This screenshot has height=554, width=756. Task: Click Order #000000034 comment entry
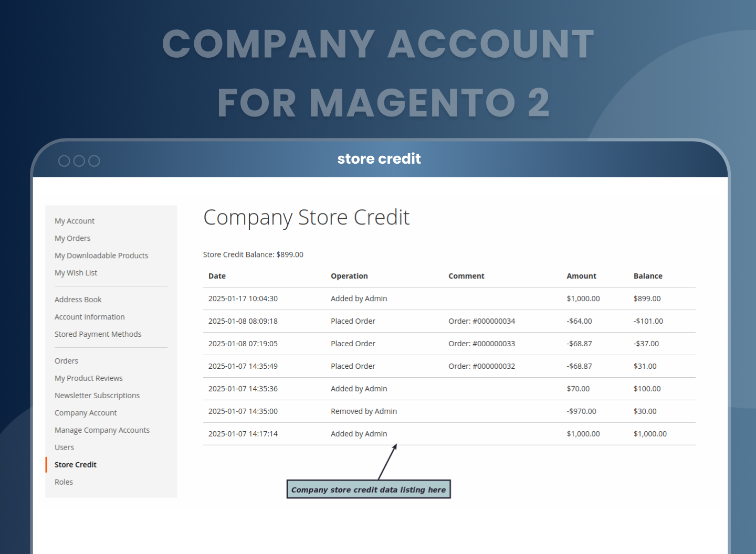tap(481, 321)
